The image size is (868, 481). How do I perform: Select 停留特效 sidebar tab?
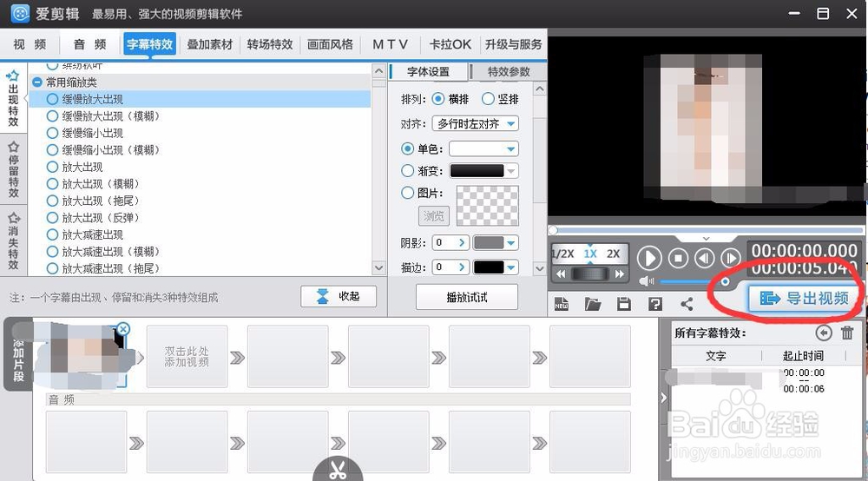13,169
